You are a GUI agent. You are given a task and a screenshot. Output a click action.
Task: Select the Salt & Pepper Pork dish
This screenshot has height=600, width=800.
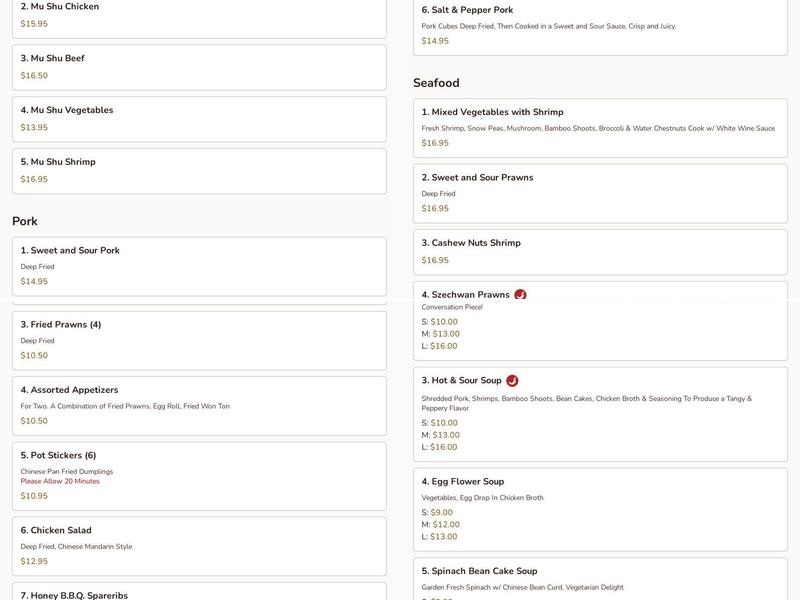point(600,25)
